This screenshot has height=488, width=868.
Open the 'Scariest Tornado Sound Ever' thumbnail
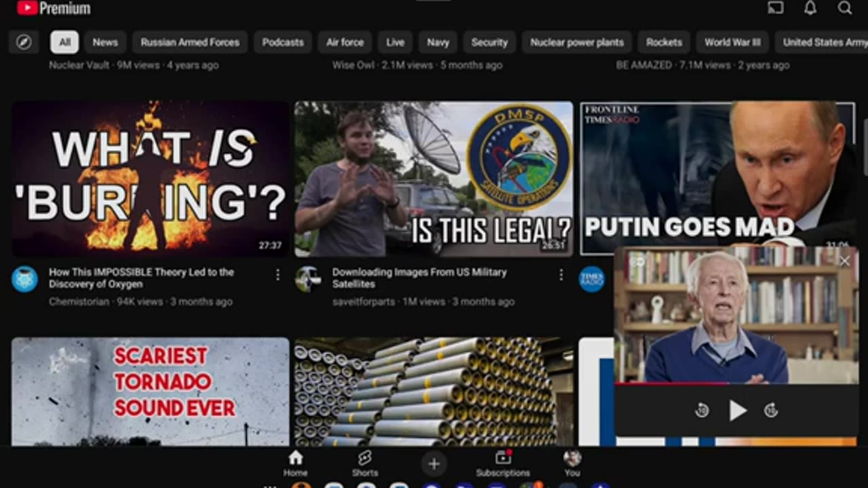coord(151,392)
